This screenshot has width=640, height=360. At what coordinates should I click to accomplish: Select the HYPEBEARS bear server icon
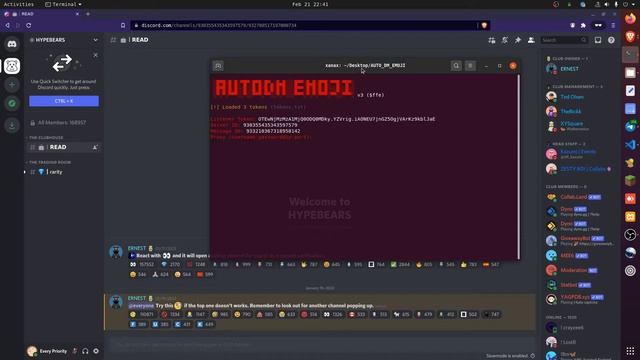click(x=12, y=66)
